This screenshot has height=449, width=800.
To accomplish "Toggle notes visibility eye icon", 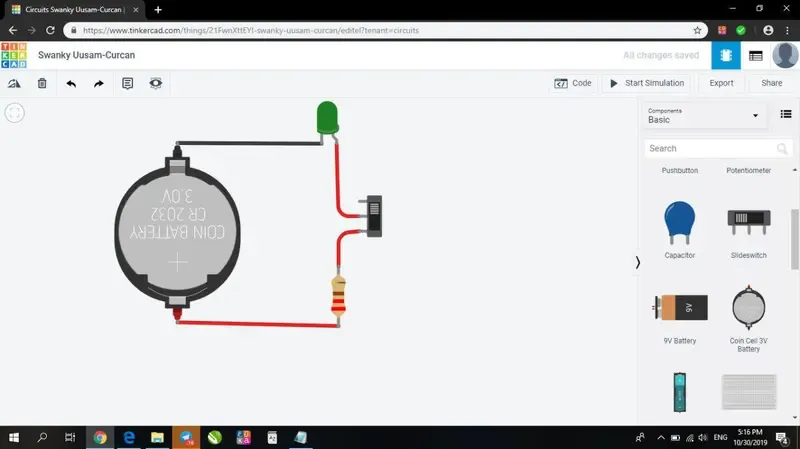I will tap(156, 83).
